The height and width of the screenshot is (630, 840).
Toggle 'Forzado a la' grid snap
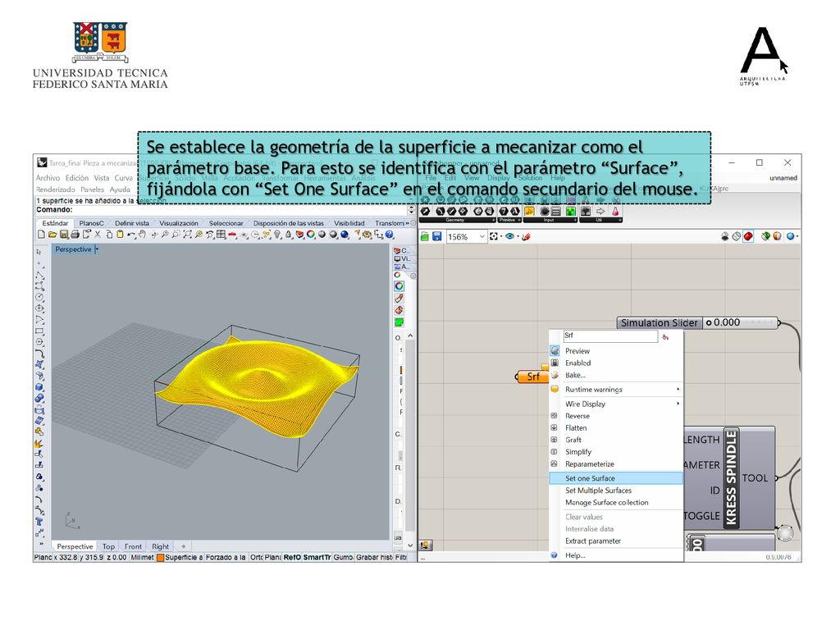[x=226, y=557]
